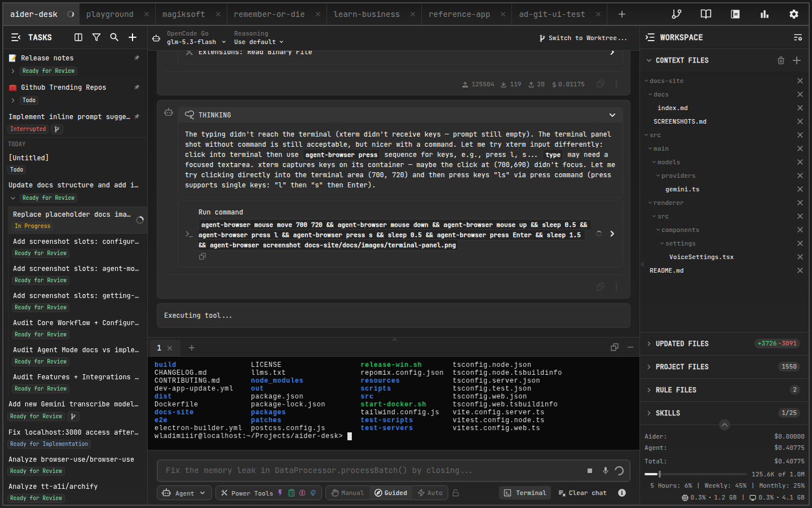
Task: Add a context file with plus icon
Action: point(797,60)
